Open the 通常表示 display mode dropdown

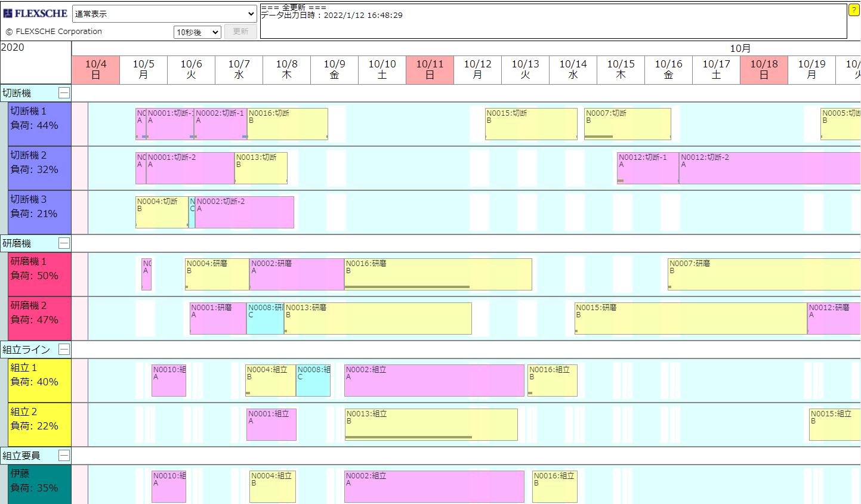pyautogui.click(x=165, y=14)
